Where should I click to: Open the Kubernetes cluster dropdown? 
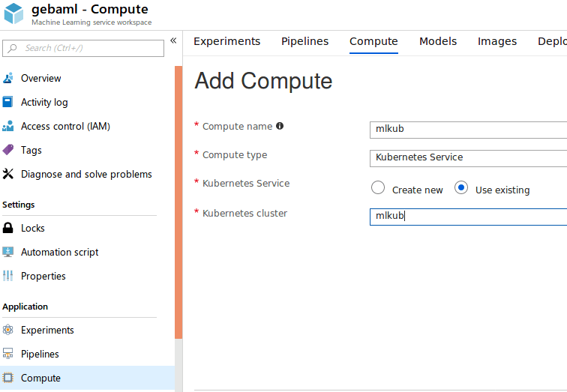(x=468, y=217)
